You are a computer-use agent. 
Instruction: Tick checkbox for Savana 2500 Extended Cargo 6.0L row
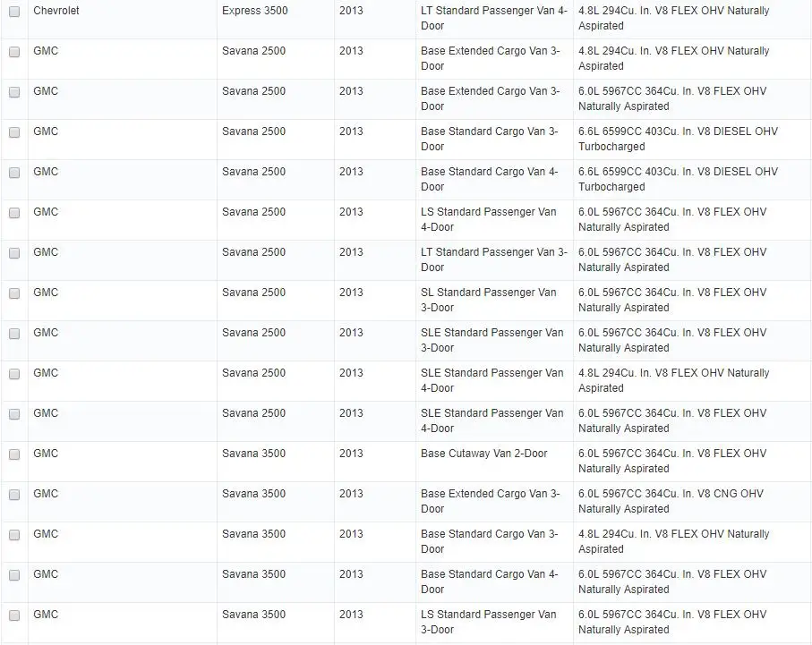14,92
